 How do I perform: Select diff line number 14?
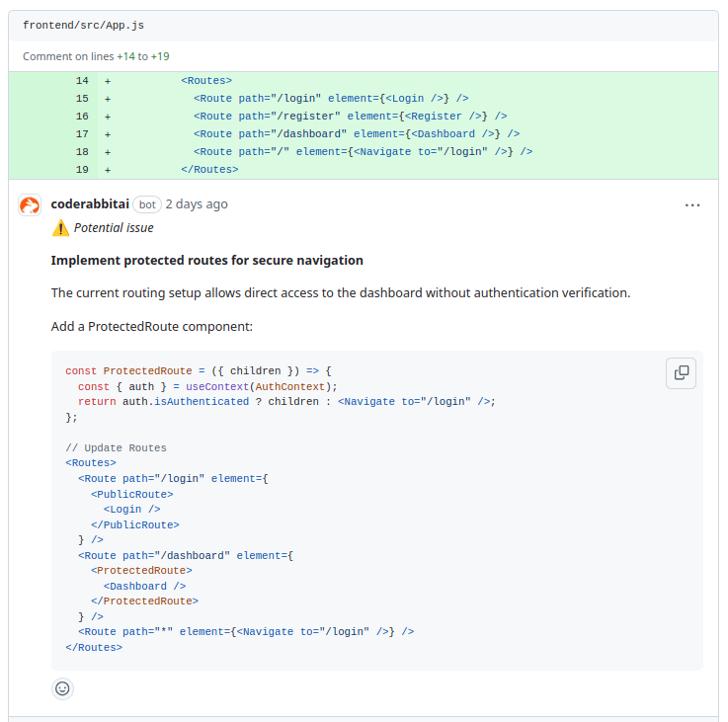pos(82,81)
